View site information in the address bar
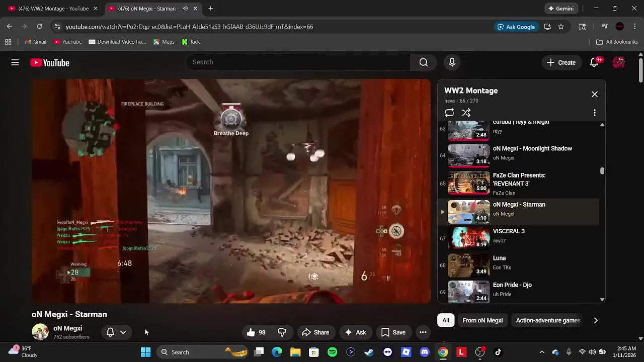 pos(57,27)
